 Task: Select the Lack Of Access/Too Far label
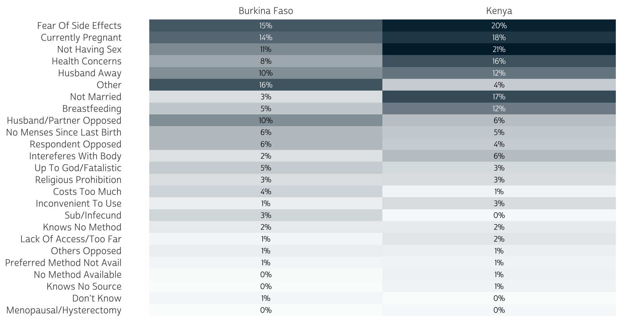point(71,239)
